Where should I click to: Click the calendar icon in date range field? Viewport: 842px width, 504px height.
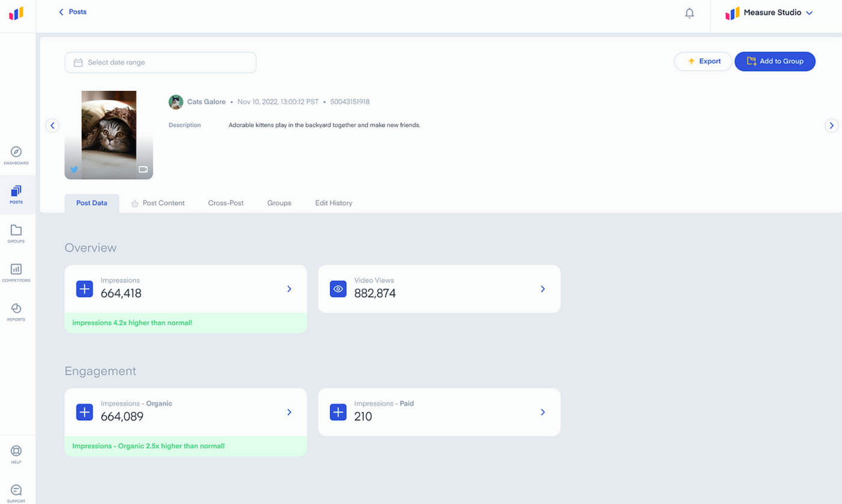pos(78,63)
